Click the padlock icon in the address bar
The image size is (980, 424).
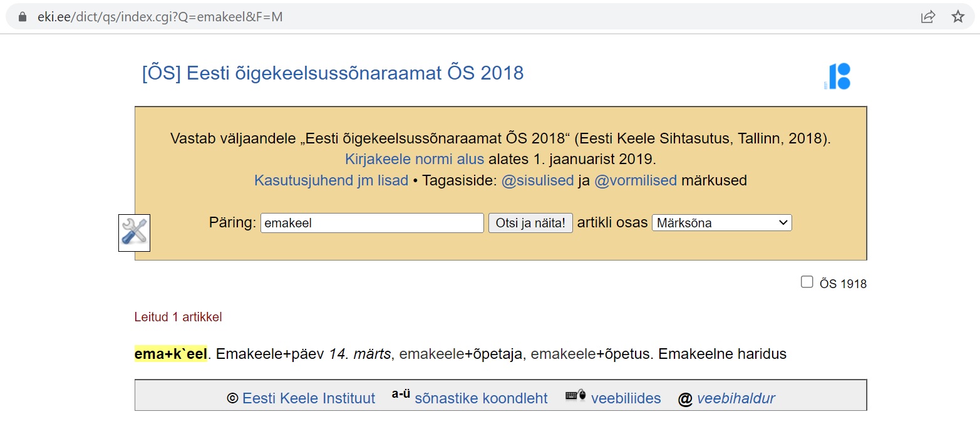coord(21,17)
